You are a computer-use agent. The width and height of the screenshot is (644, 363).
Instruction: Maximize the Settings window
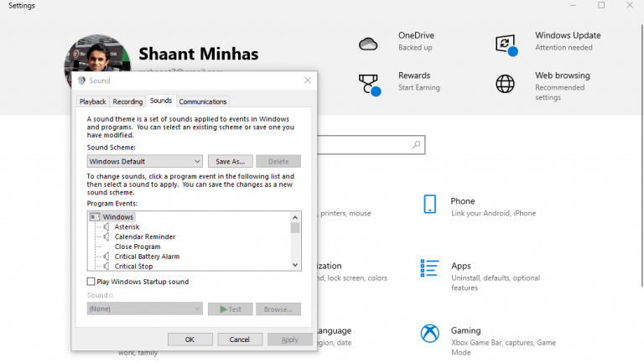pyautogui.click(x=601, y=5)
